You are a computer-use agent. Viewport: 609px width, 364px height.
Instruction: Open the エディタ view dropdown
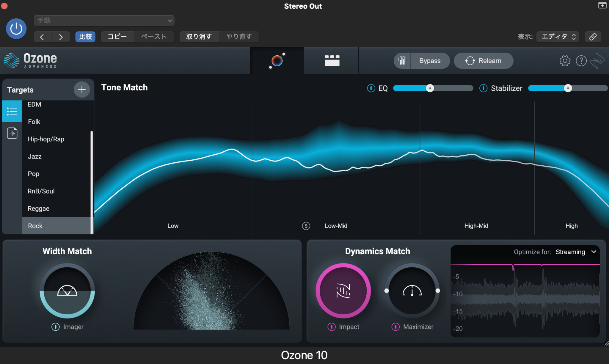coord(557,37)
